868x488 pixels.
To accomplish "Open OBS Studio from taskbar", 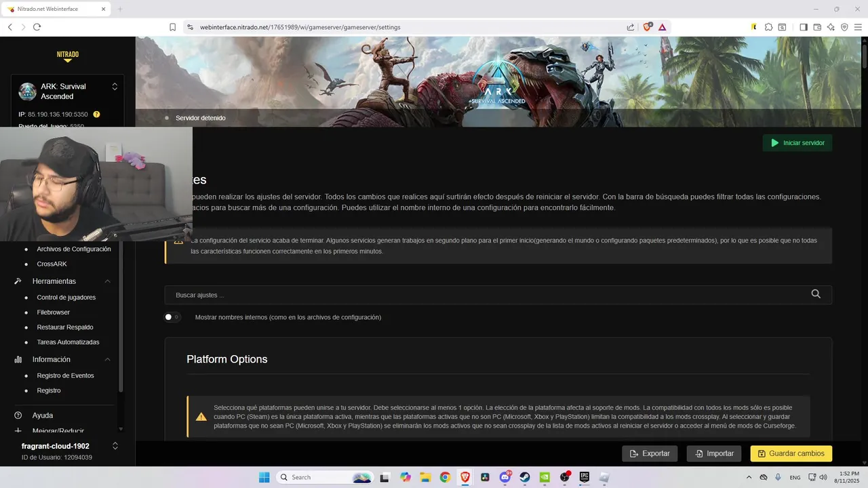I will pos(565,477).
